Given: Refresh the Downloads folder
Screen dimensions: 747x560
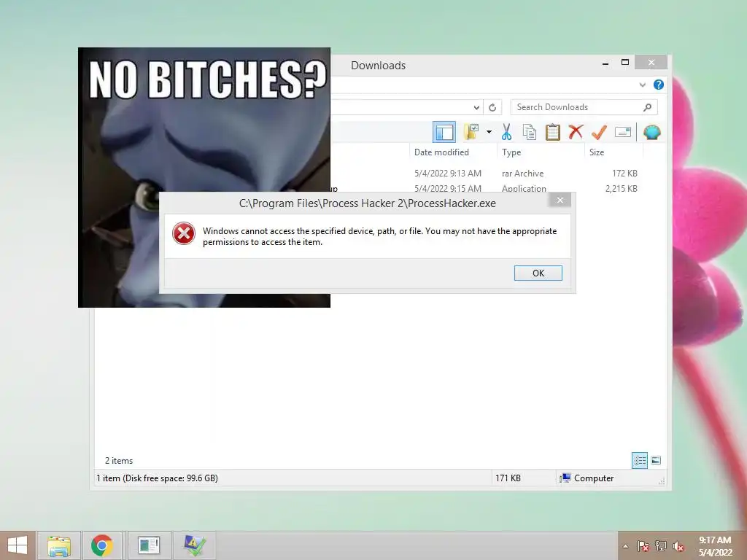Looking at the screenshot, I should click(492, 108).
